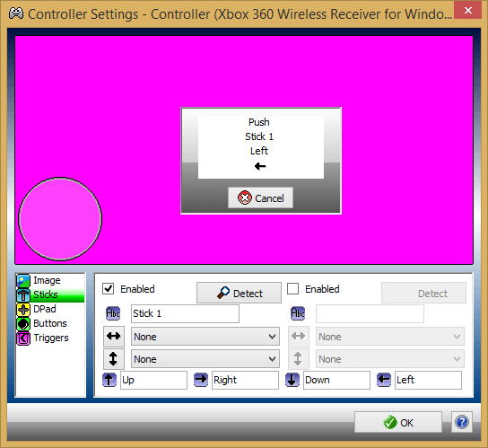This screenshot has width=488, height=448.
Task: Select the Sticks category in the list
Action: [50, 294]
